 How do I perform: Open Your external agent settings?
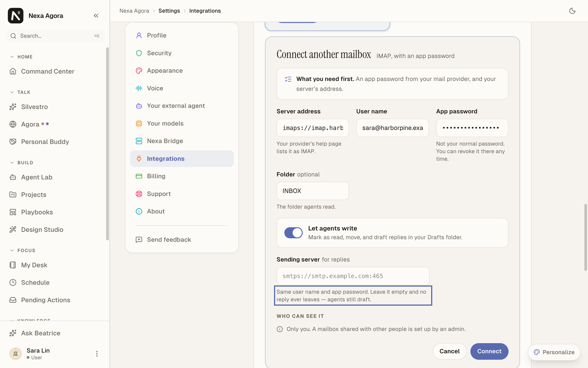(x=182, y=106)
